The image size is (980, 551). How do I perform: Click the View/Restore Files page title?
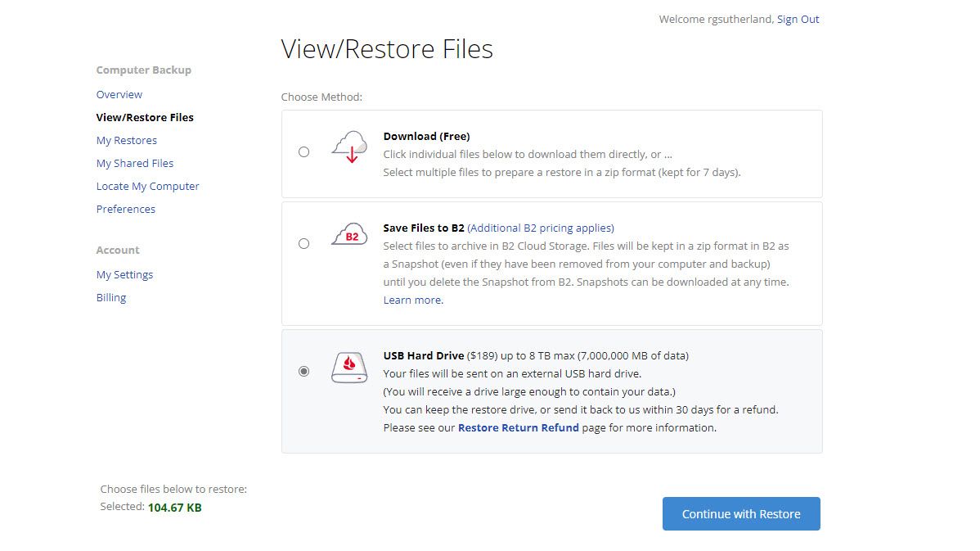tap(387, 49)
